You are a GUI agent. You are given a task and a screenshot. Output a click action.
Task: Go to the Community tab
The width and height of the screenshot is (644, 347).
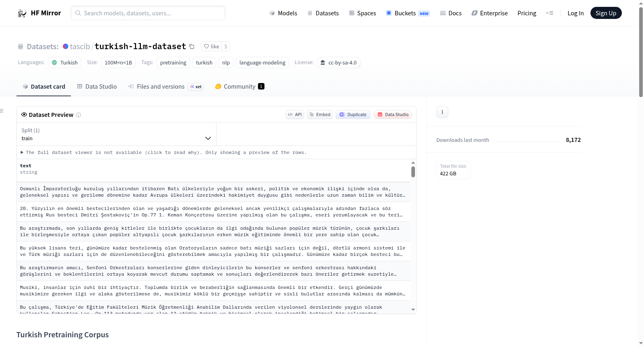click(x=240, y=87)
